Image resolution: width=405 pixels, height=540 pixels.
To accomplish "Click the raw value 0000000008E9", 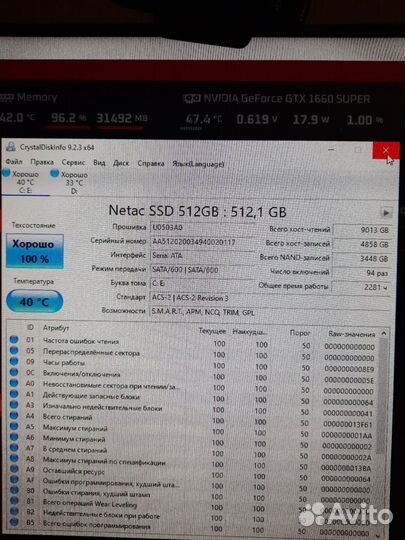I will point(349,370).
